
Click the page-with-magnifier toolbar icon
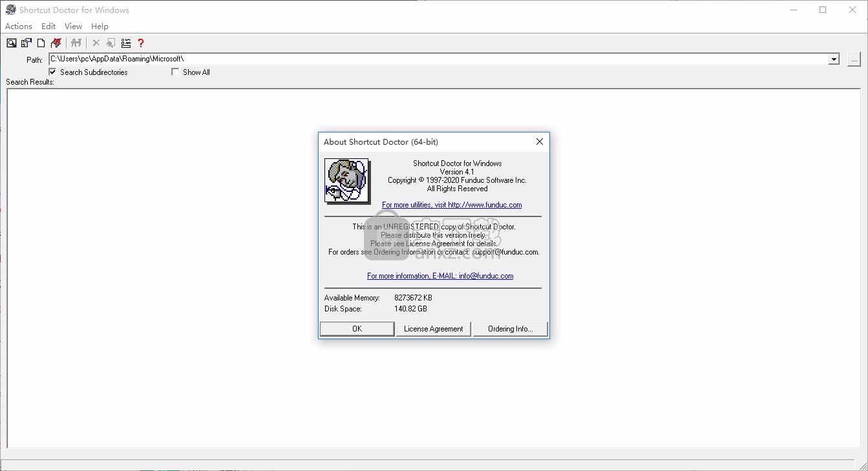[111, 43]
